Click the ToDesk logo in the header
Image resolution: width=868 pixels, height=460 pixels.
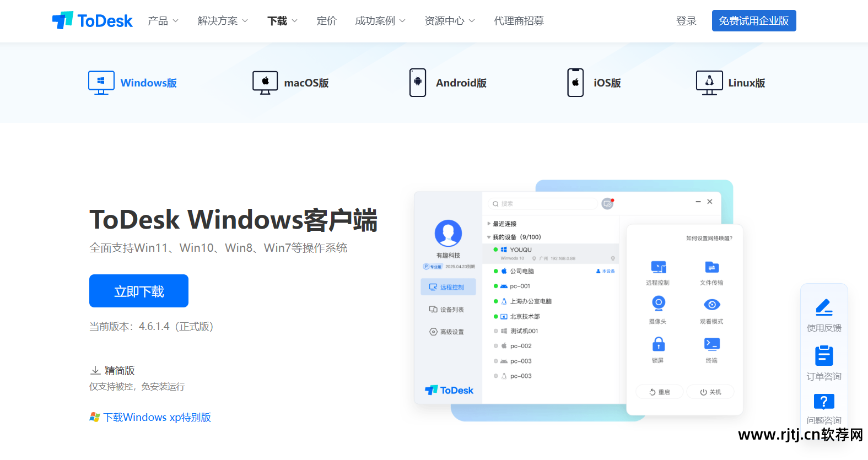click(x=93, y=21)
